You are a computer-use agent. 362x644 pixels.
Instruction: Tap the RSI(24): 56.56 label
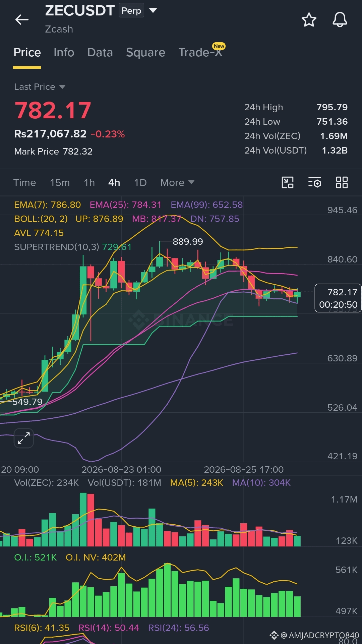[178, 628]
